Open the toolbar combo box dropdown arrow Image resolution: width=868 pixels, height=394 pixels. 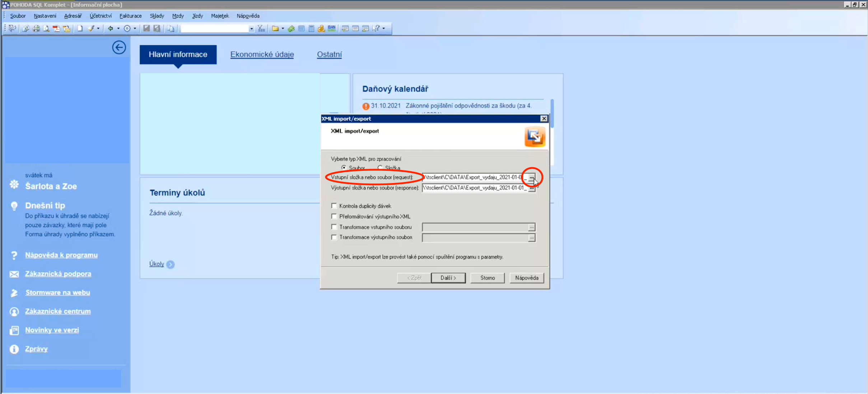[251, 29]
